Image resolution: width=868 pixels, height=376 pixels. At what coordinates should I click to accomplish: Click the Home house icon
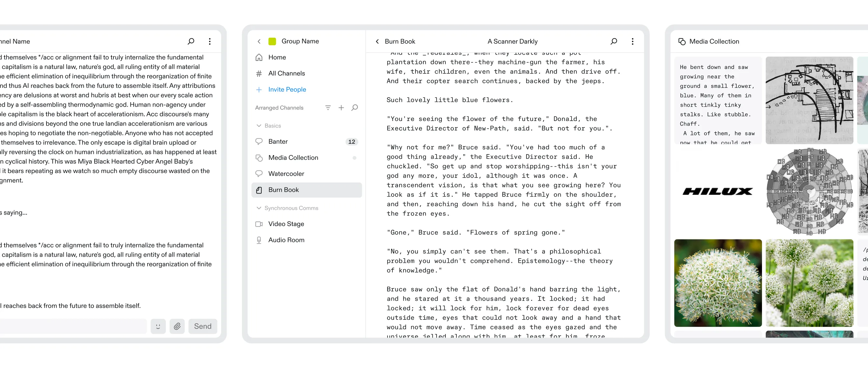(x=259, y=57)
